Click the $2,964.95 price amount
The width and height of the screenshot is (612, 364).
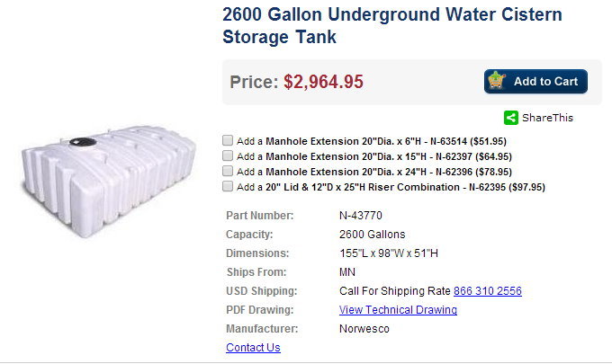pyautogui.click(x=323, y=82)
